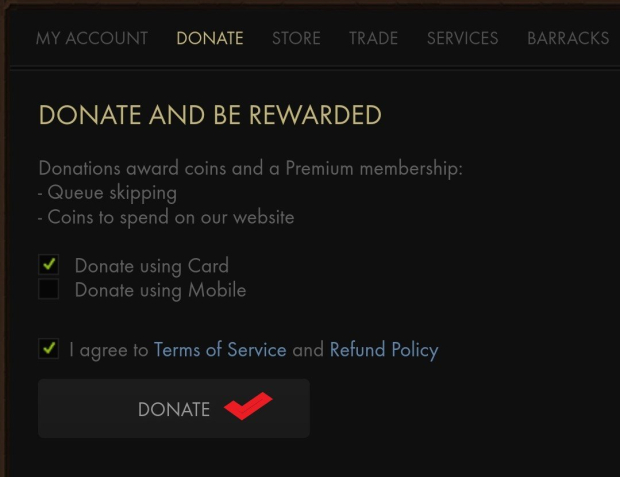
Task: Go to the STORE tab
Action: (x=296, y=39)
